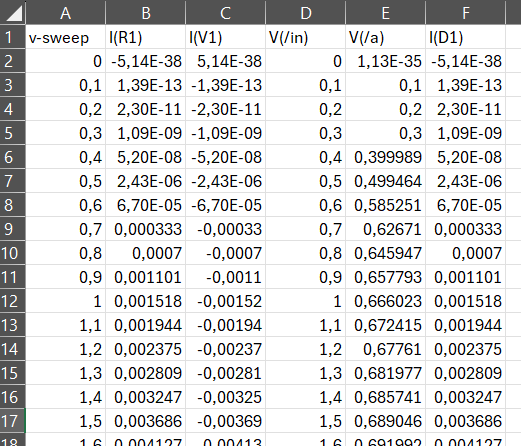Select cell C9 with -0,00033
Screen dimensions: 521x446
[x=226, y=229]
